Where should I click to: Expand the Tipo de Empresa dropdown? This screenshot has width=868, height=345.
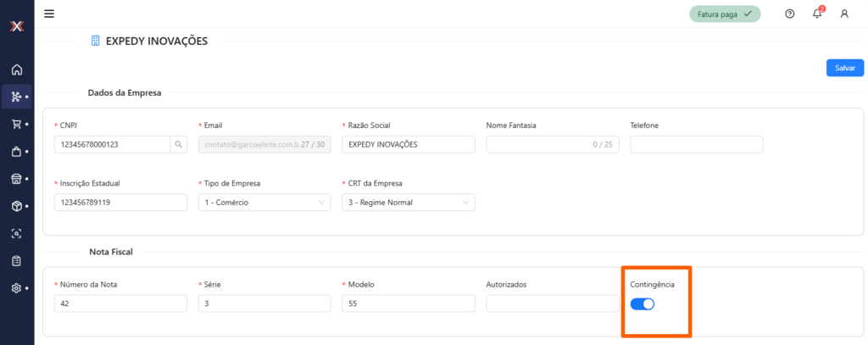tap(264, 203)
